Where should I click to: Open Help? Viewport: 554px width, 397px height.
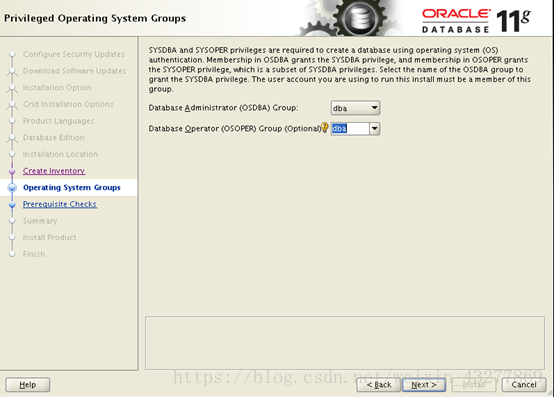[28, 385]
